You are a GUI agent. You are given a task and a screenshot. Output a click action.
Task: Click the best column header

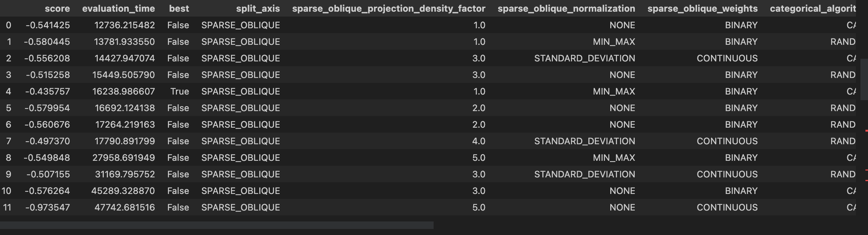click(179, 9)
